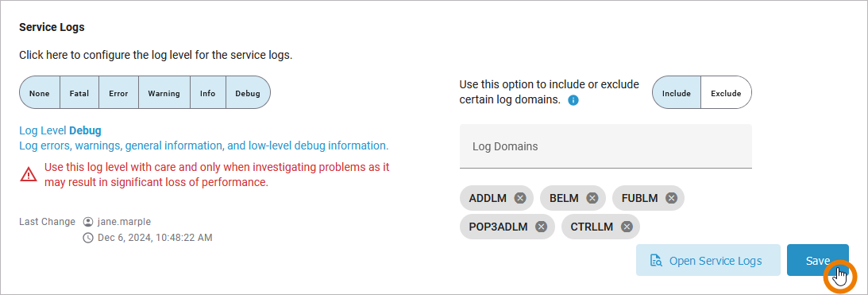Open Service Logs button
The width and height of the screenshot is (868, 295).
(708, 261)
